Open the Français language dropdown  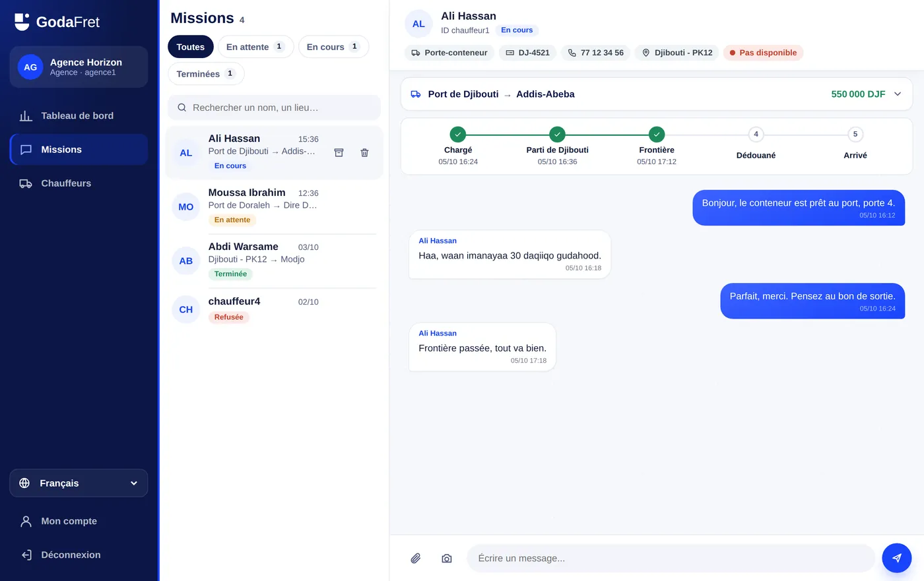[79, 483]
